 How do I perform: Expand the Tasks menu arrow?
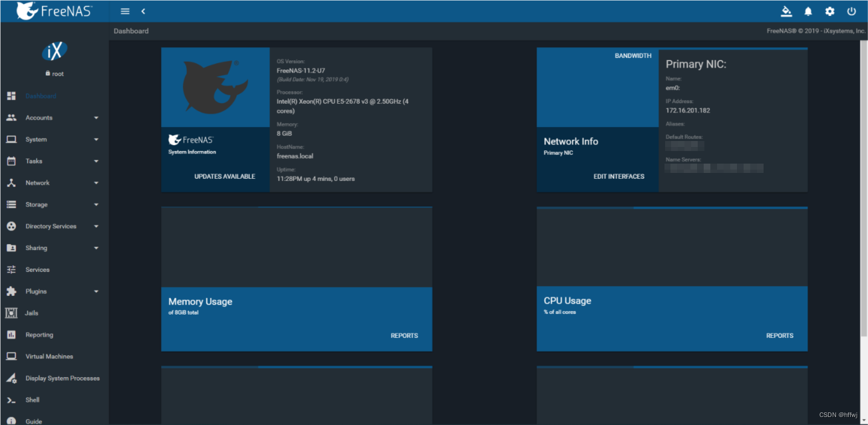[96, 161]
